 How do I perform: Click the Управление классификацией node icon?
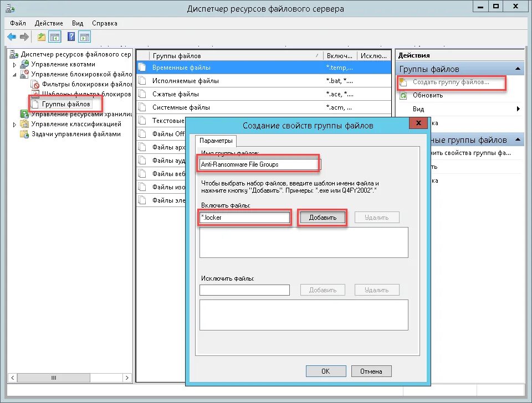point(24,124)
